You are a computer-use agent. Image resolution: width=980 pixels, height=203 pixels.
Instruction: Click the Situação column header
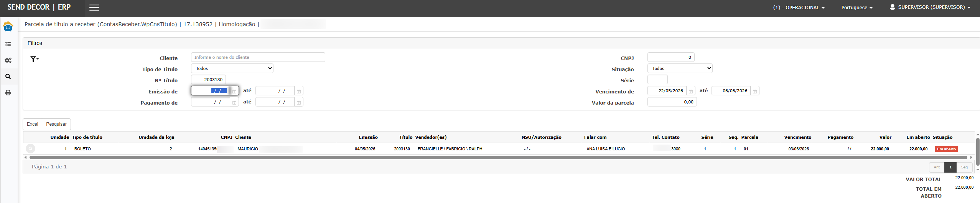tap(942, 137)
